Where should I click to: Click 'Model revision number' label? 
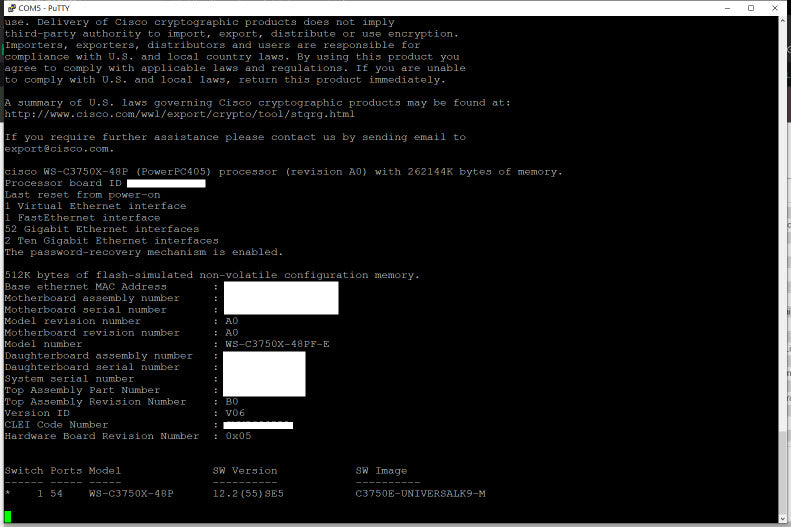73,321
